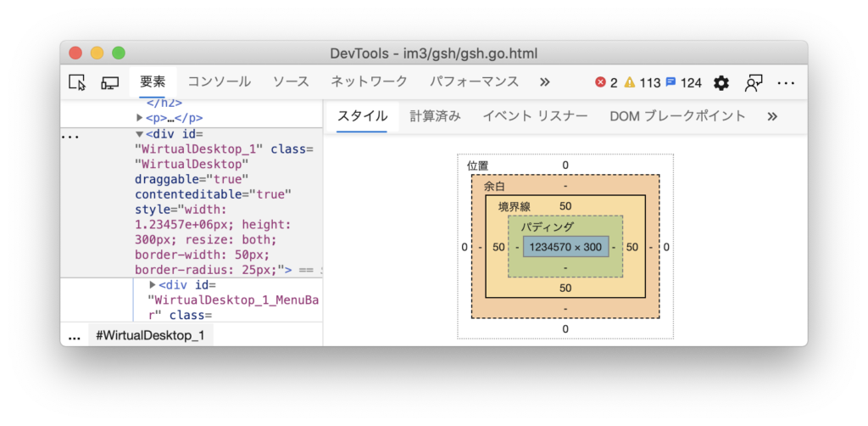868x426 pixels.
Task: Click the yellow warning count 113
Action: 642,82
